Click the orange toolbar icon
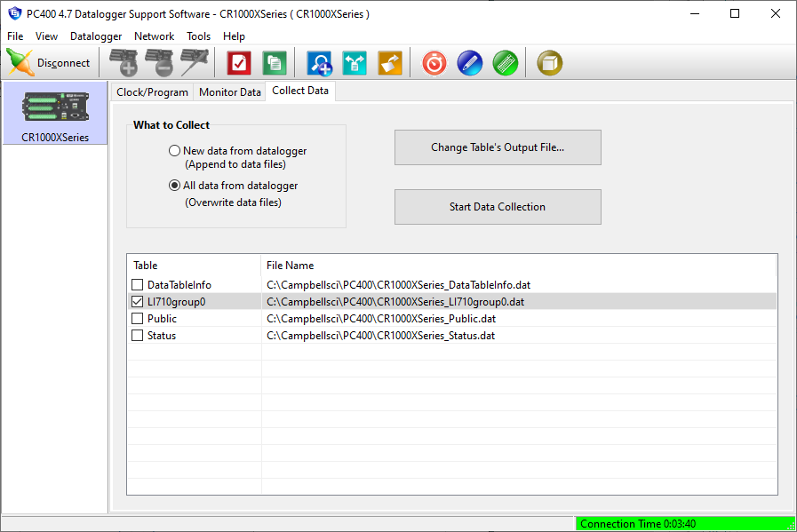Viewport: 797px width, 532px height. 390,63
